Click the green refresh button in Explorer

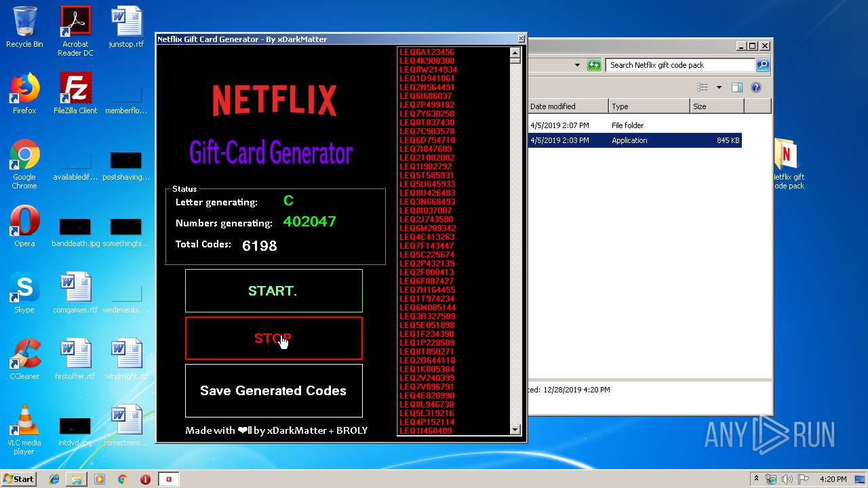click(x=594, y=65)
